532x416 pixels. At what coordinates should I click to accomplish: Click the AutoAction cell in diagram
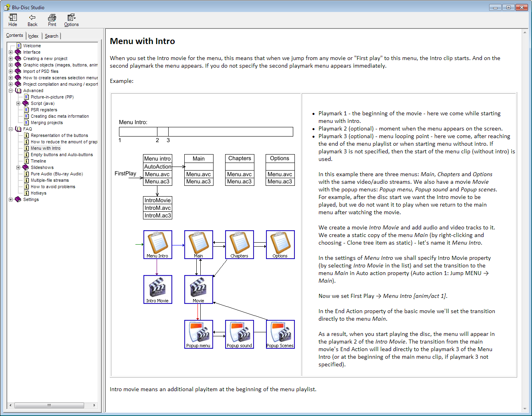(158, 167)
